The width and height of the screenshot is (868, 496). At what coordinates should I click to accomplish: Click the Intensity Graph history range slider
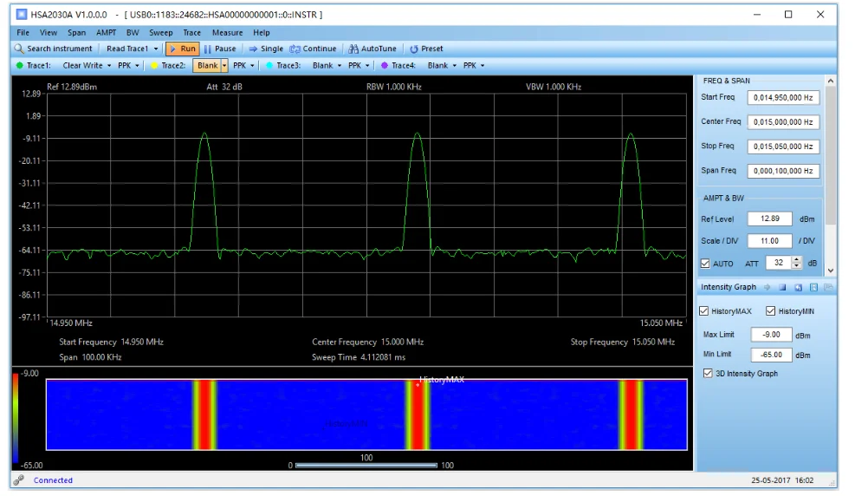tap(366, 466)
